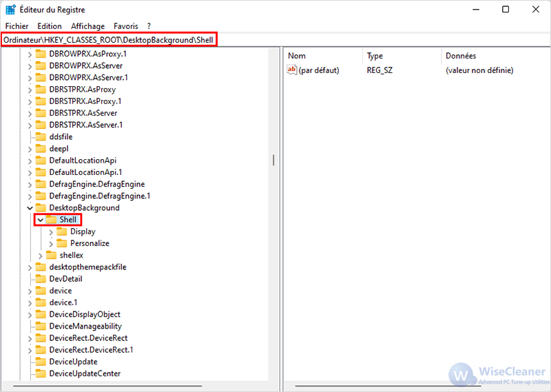Expand the DBRSTPRX.AsProxy key
Viewport: 551px width, 392px height.
click(30, 90)
